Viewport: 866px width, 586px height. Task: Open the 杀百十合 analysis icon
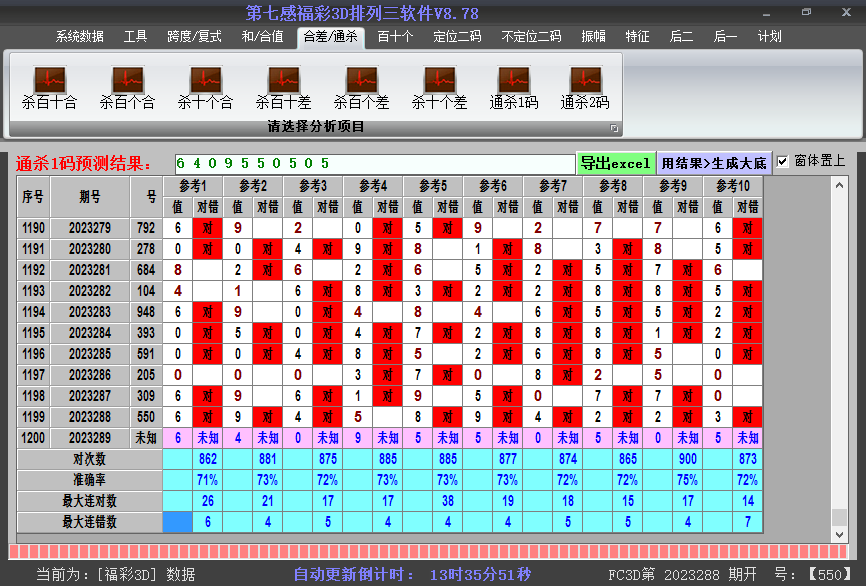pos(50,88)
